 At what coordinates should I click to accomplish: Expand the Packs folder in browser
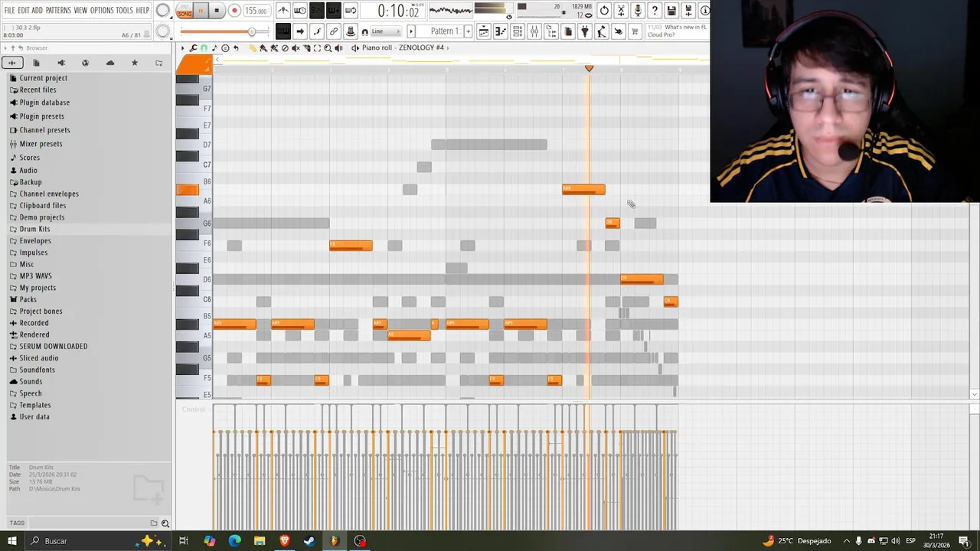[x=28, y=299]
